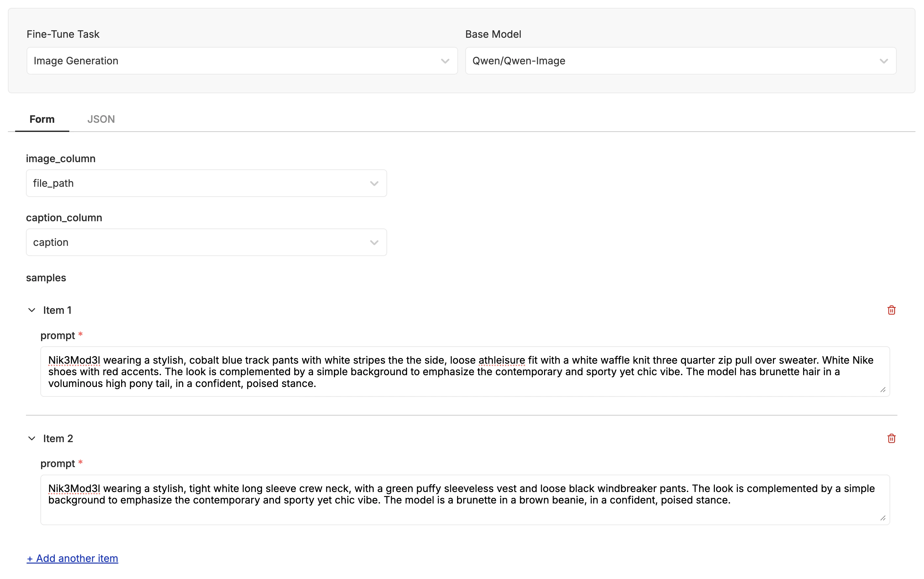Collapse Item 2 chevron
Image resolution: width=924 pixels, height=579 pixels.
pyautogui.click(x=32, y=439)
